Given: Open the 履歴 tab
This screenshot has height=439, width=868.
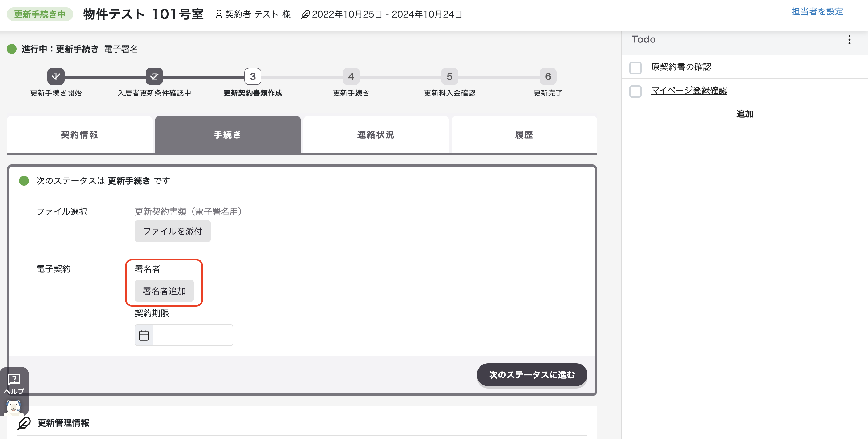Looking at the screenshot, I should pos(524,135).
